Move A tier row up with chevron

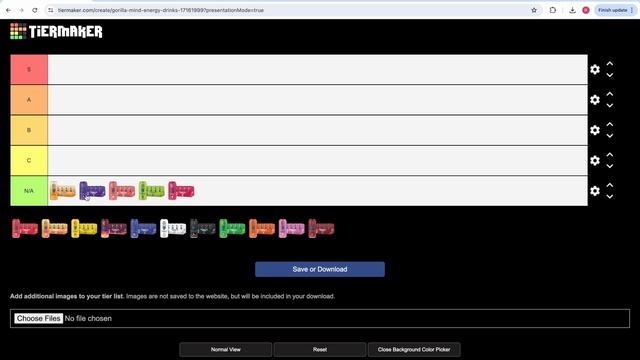click(x=609, y=94)
